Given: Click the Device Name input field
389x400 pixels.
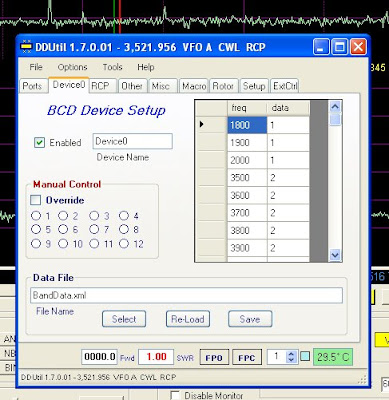Looking at the screenshot, I should [x=133, y=141].
